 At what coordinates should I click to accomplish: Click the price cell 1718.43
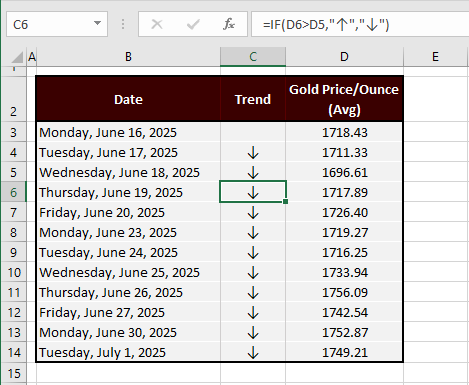pyautogui.click(x=344, y=132)
